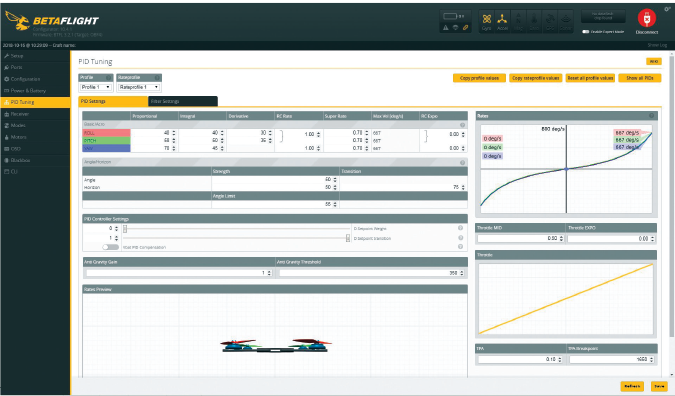Open help for the Rateprofile selector
This screenshot has height=396, width=675.
pyautogui.click(x=157, y=77)
